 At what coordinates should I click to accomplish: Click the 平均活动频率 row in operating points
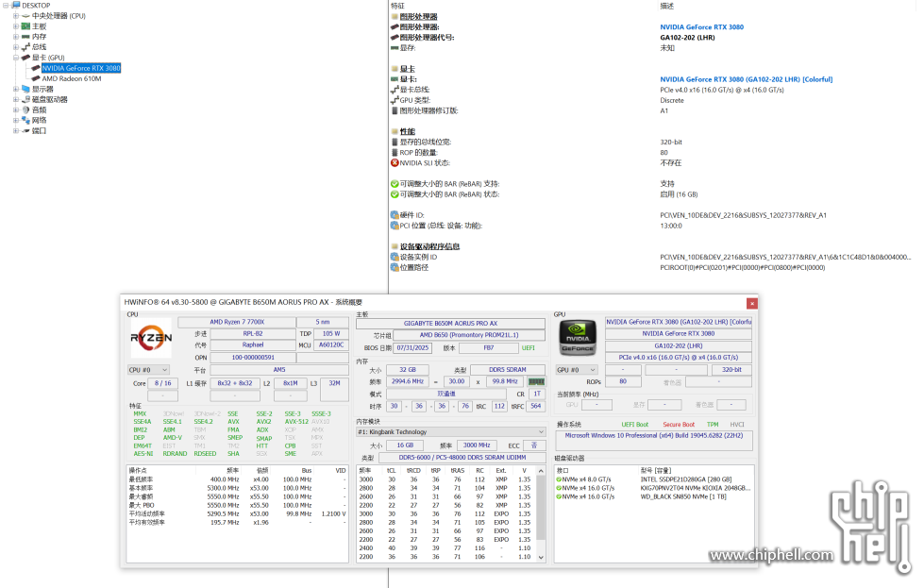coord(237,513)
